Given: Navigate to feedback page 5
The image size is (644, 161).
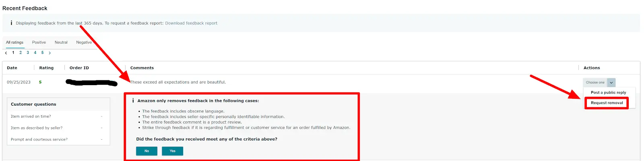Looking at the screenshot, I should point(42,53).
